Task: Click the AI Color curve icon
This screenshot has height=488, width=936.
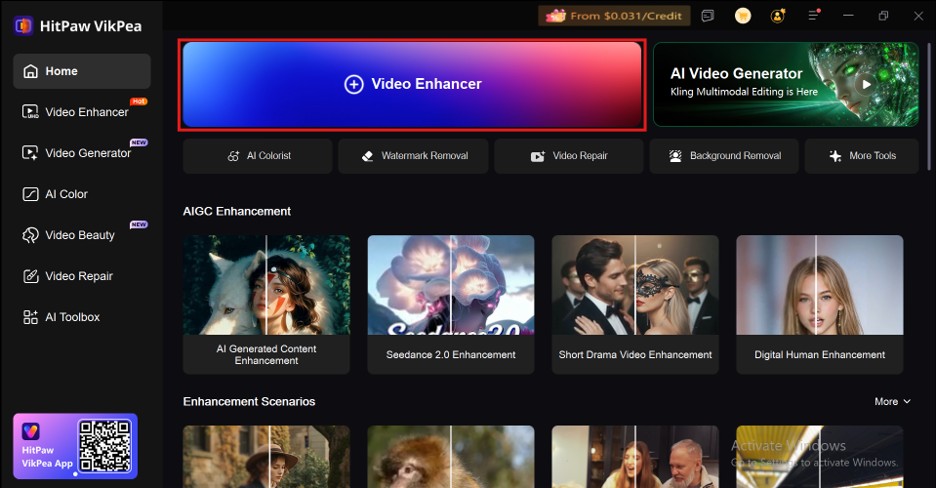Action: 30,194
